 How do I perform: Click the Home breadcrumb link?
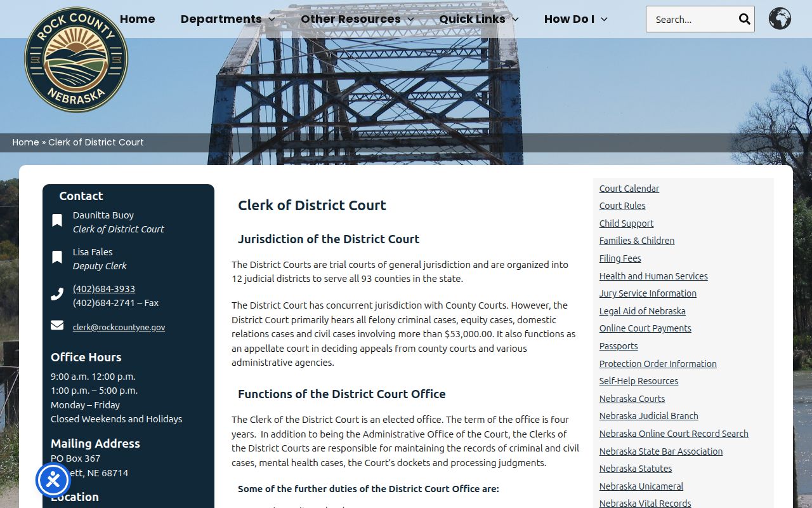pos(25,142)
